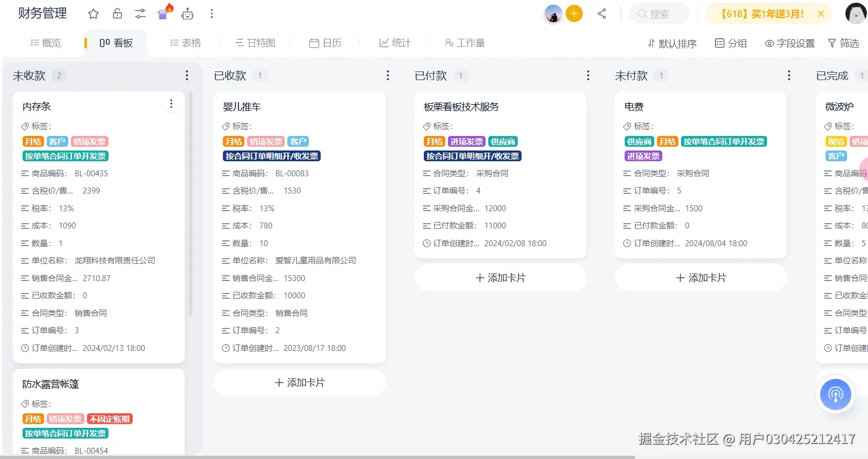
Task: Click product code BL-00083
Action: (x=292, y=174)
